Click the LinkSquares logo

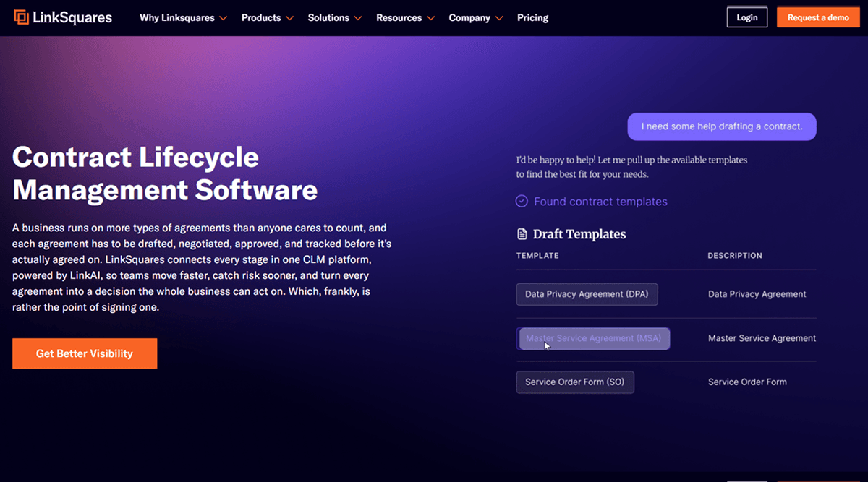pyautogui.click(x=63, y=17)
